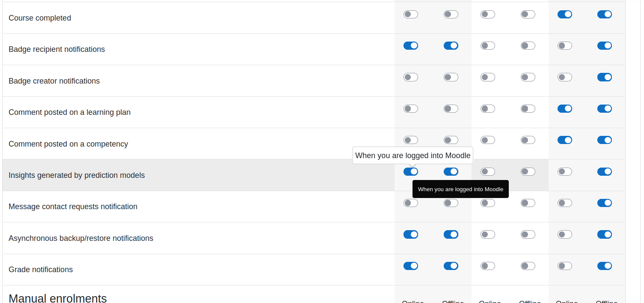Enable second Online toggle for learning plan comments
Screen dimensions: 644x303
click(488, 109)
